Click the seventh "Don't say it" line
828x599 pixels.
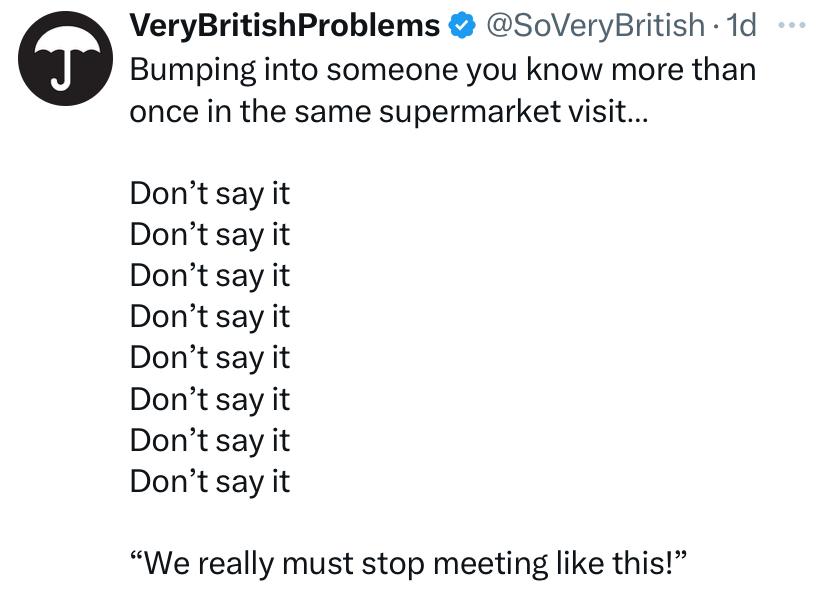click(210, 440)
